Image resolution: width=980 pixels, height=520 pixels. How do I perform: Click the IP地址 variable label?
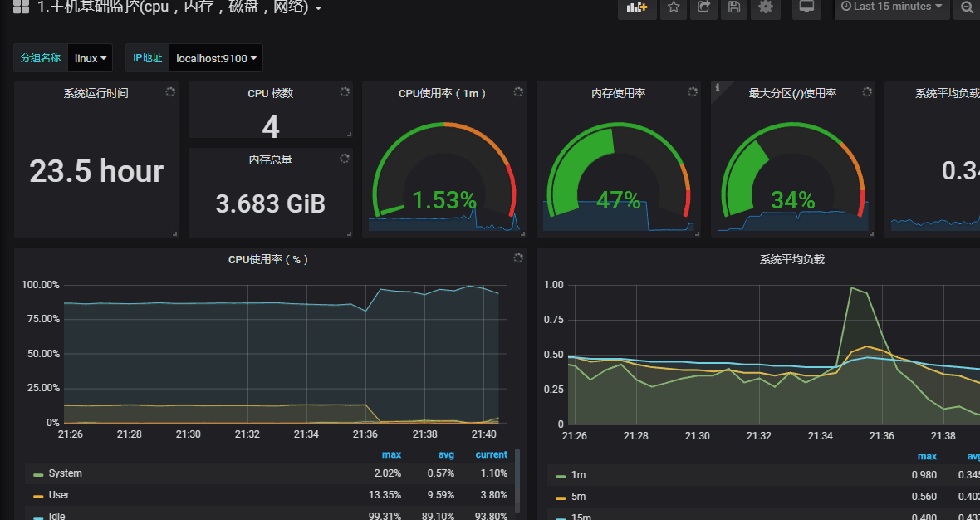(x=148, y=58)
